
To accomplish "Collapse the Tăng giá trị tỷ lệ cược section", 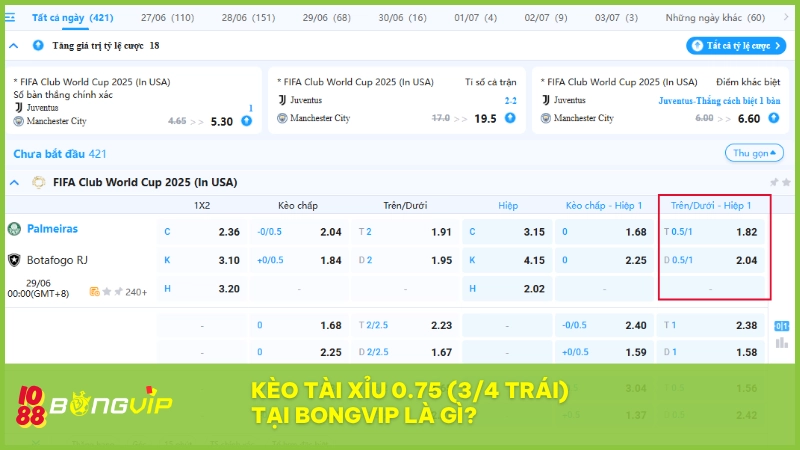I will pos(13,45).
